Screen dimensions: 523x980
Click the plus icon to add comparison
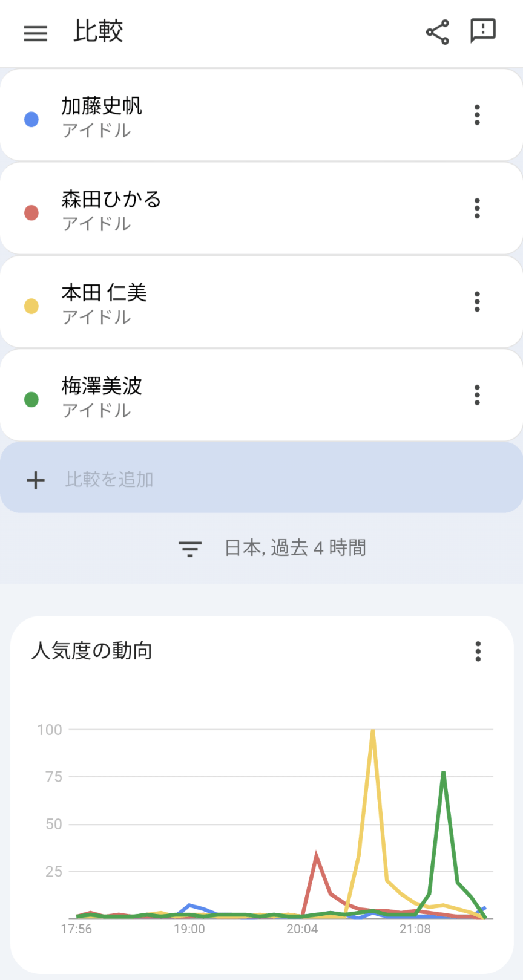tap(36, 480)
